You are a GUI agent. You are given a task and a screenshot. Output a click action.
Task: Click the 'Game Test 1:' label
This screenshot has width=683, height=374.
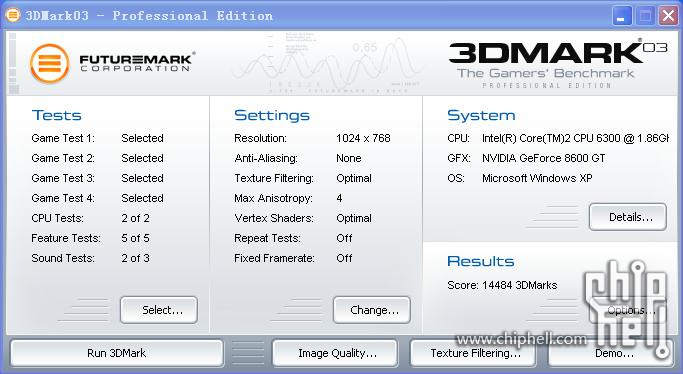tap(63, 138)
